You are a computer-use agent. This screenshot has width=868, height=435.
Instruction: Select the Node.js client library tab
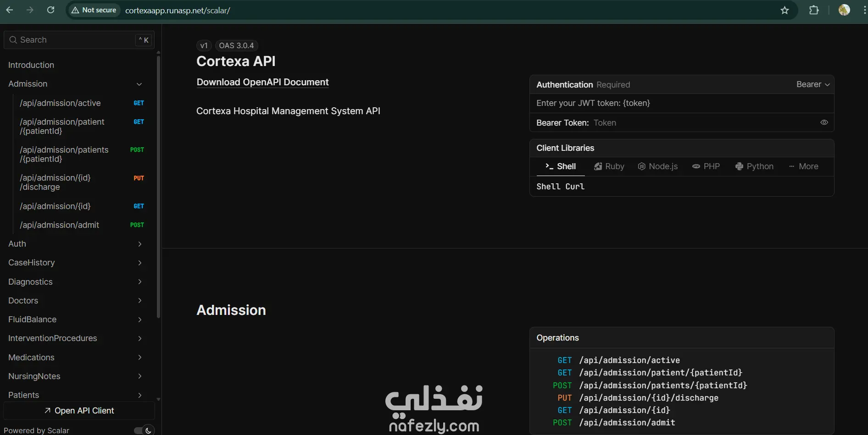657,166
